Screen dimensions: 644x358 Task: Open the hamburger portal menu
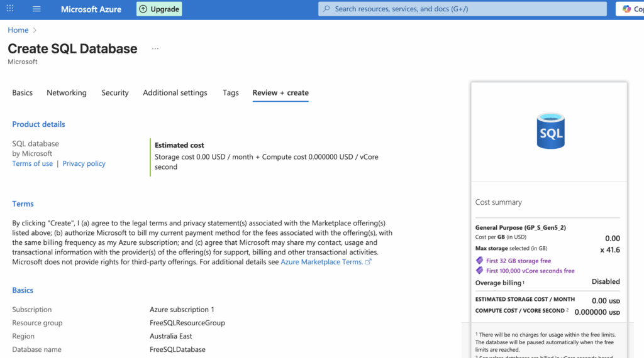[36, 9]
